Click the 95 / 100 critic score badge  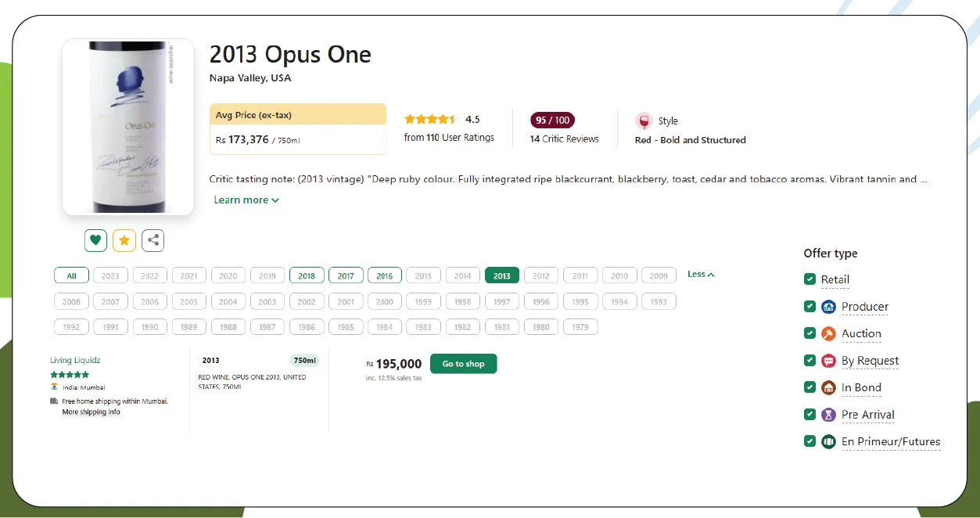(552, 121)
